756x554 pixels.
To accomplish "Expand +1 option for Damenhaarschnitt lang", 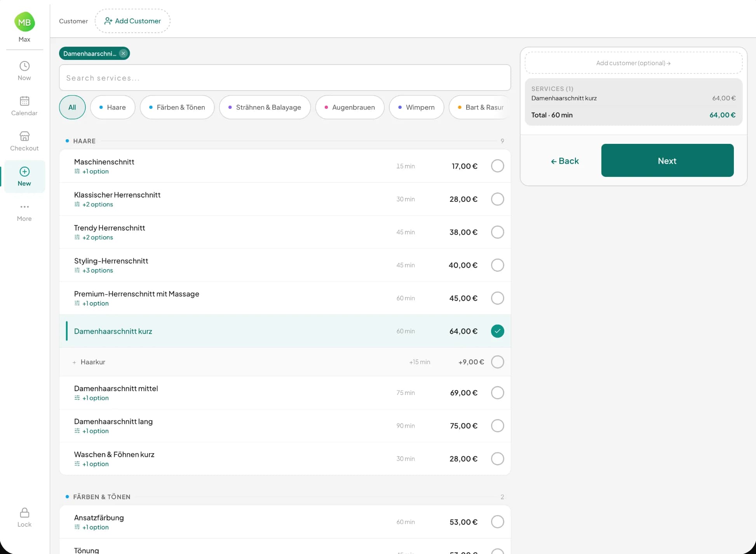I will 92,431.
